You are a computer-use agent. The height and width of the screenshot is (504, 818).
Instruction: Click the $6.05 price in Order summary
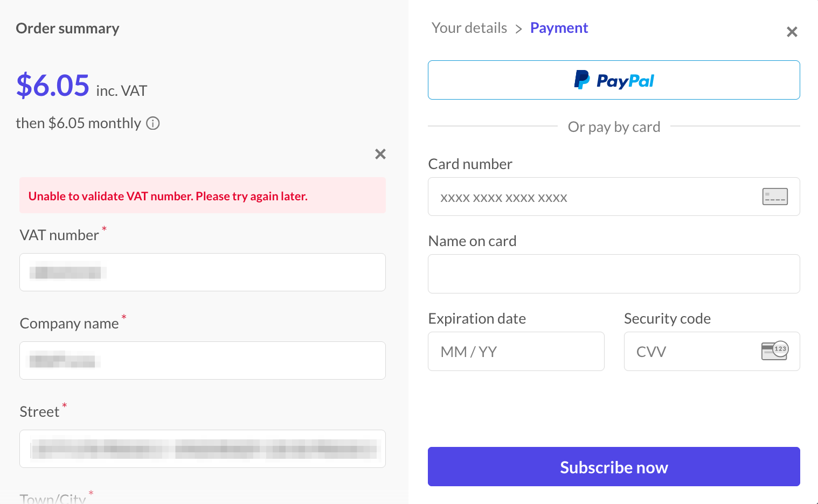[x=52, y=85]
